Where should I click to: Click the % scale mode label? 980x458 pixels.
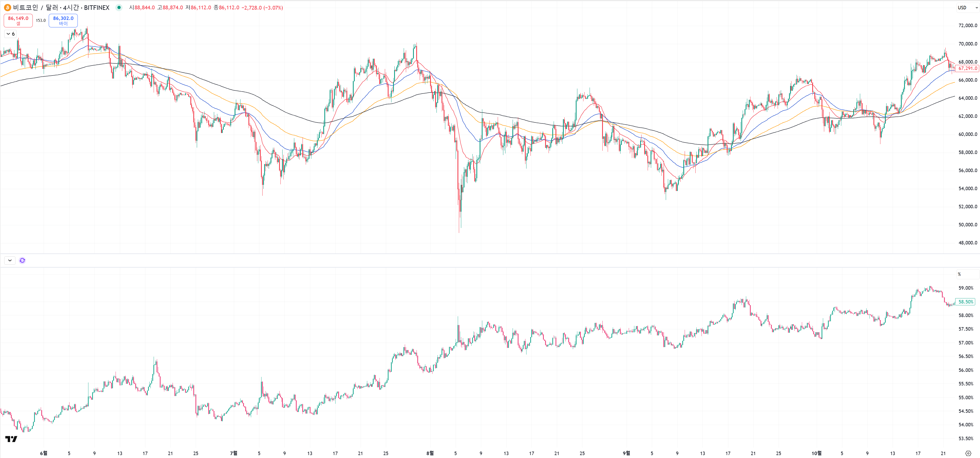tap(959, 274)
